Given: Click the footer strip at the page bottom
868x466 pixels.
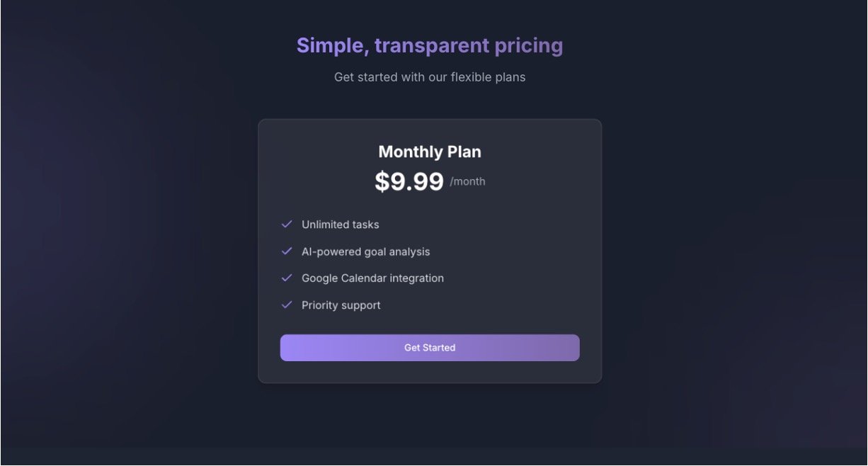Looking at the screenshot, I should pyautogui.click(x=434, y=457).
